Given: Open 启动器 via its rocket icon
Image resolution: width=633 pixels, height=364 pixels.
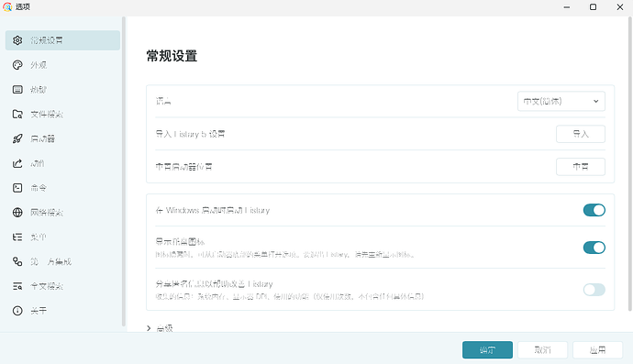Looking at the screenshot, I should (x=17, y=138).
